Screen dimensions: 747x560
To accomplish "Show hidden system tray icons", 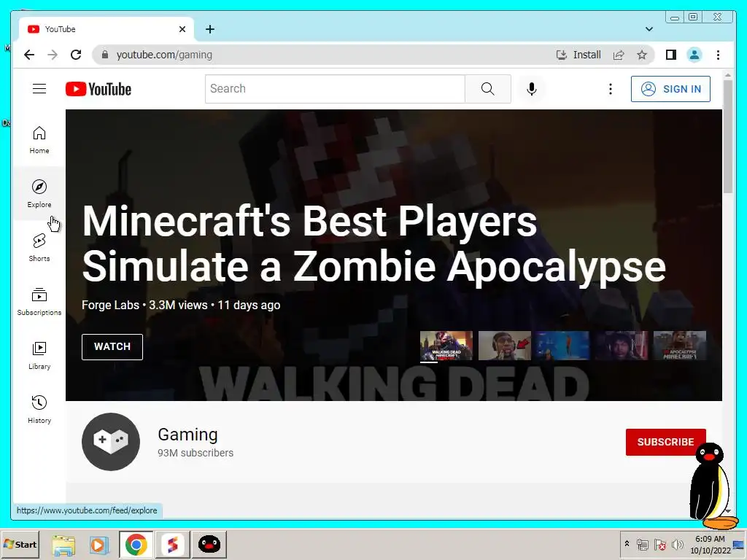I will 627,544.
